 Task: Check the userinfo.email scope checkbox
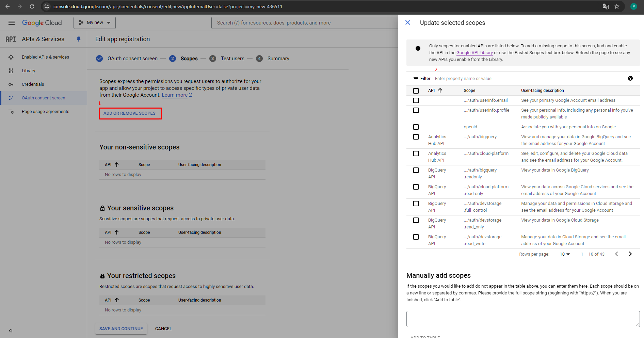416,100
